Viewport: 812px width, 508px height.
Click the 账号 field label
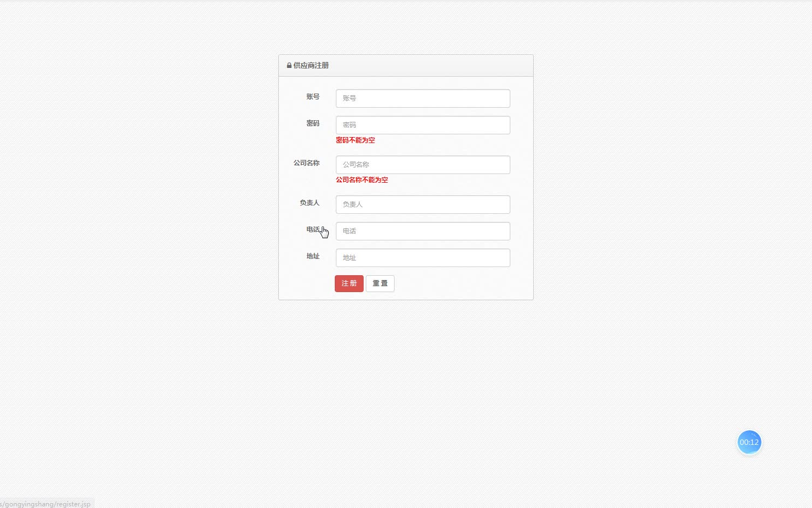[x=313, y=97]
